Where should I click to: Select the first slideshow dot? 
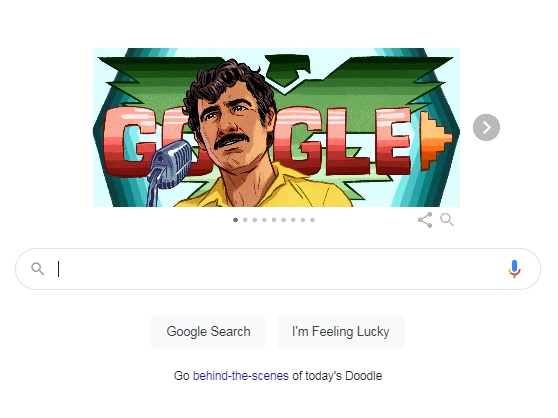click(235, 220)
